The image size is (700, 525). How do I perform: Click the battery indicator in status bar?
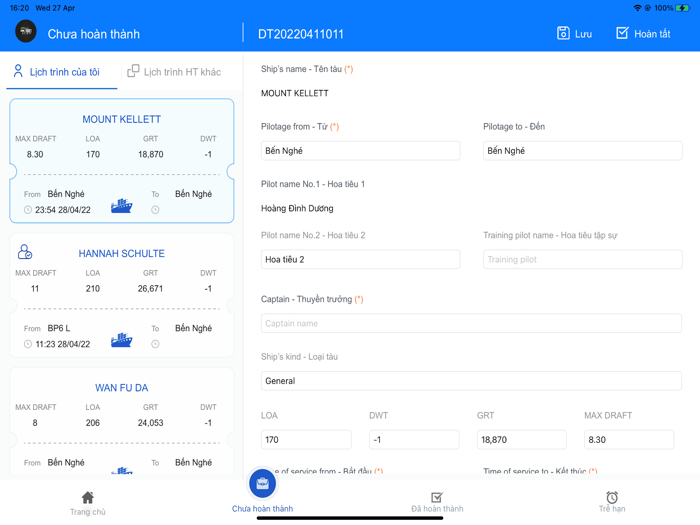683,8
